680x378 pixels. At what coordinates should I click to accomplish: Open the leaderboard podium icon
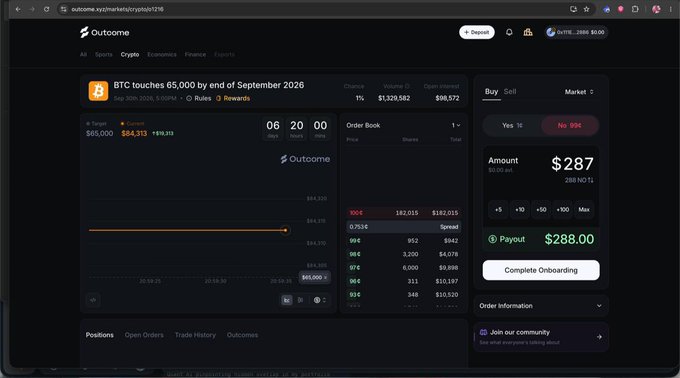coord(528,32)
